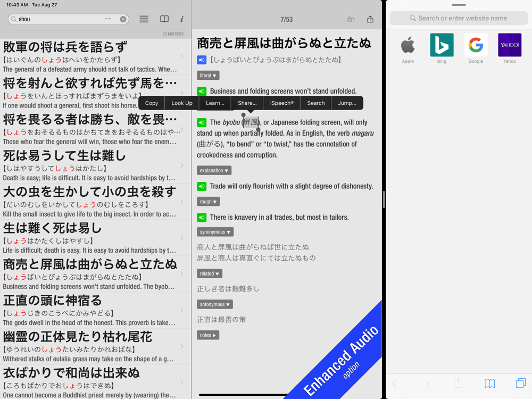Click chevron beside 敗軍の将は兵を語らず
The height and width of the screenshot is (399, 532).
point(182,57)
